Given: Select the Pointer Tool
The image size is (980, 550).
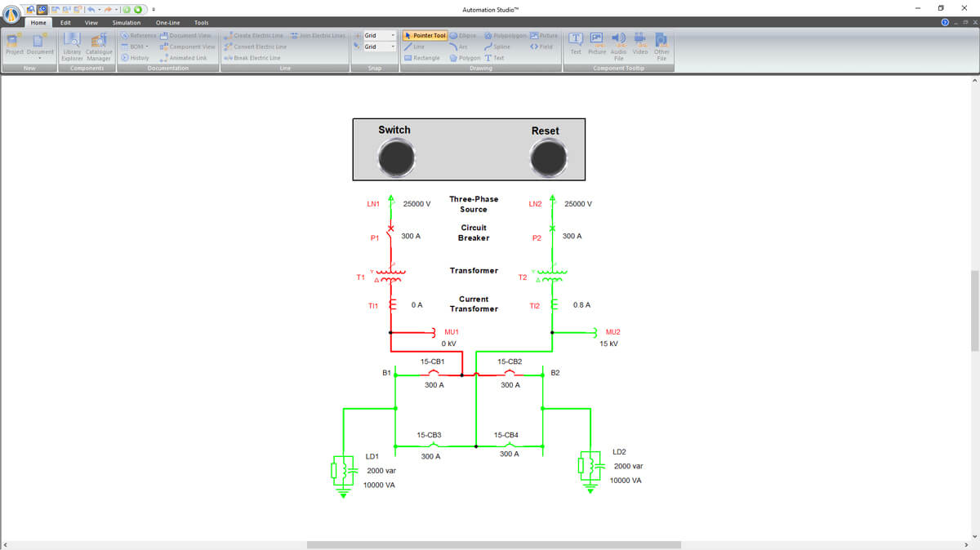Looking at the screenshot, I should point(425,36).
